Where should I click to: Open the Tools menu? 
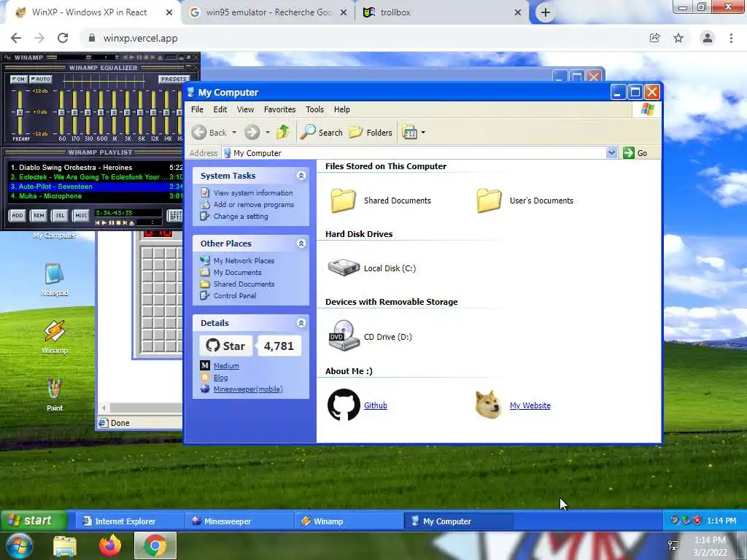(314, 109)
